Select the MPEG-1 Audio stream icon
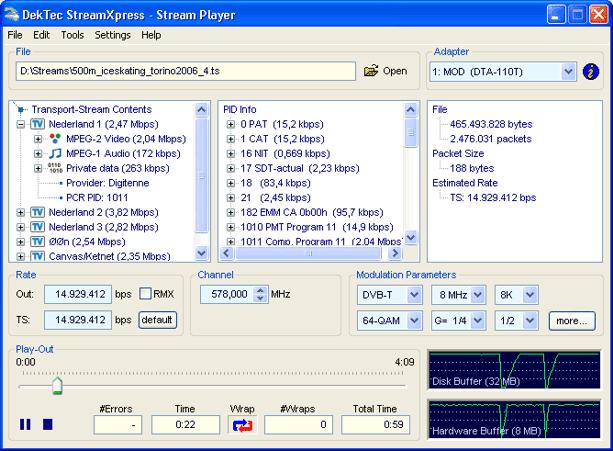The width and height of the screenshot is (613, 451). 54,154
